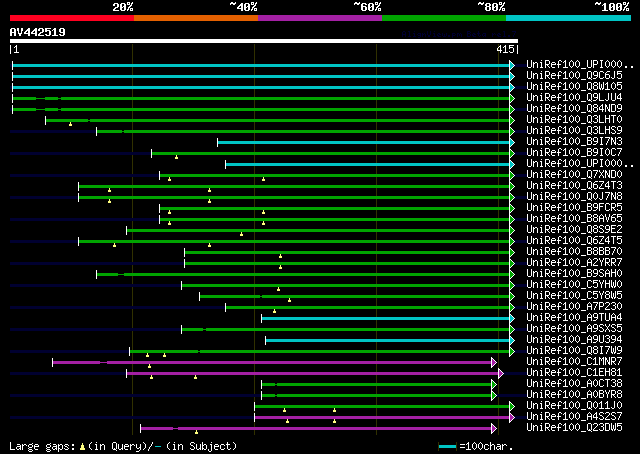Select the yellow gap marker under Q3LHT0 bar
640x454 pixels.
coord(71,124)
